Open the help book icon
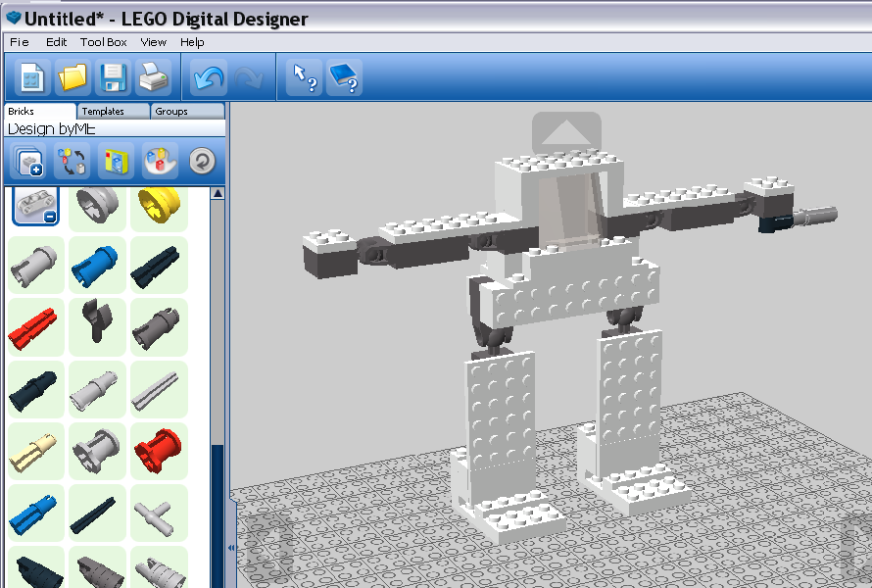 [x=344, y=77]
